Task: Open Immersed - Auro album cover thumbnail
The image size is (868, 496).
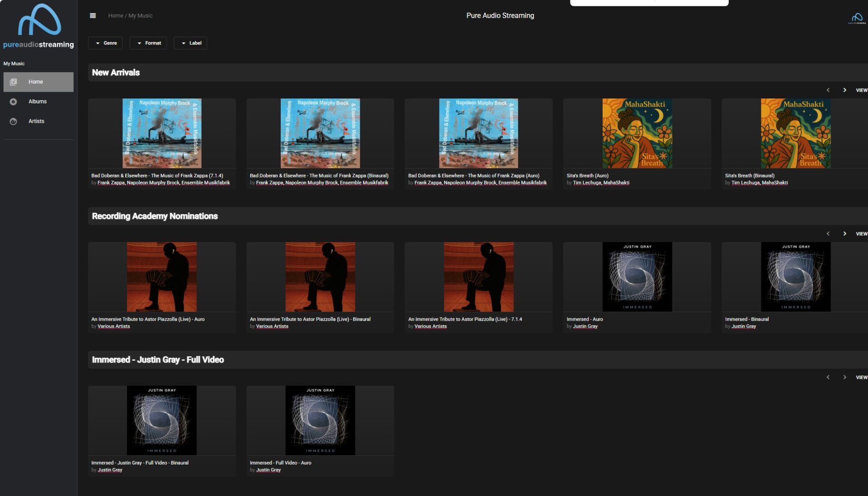Action: tap(637, 277)
